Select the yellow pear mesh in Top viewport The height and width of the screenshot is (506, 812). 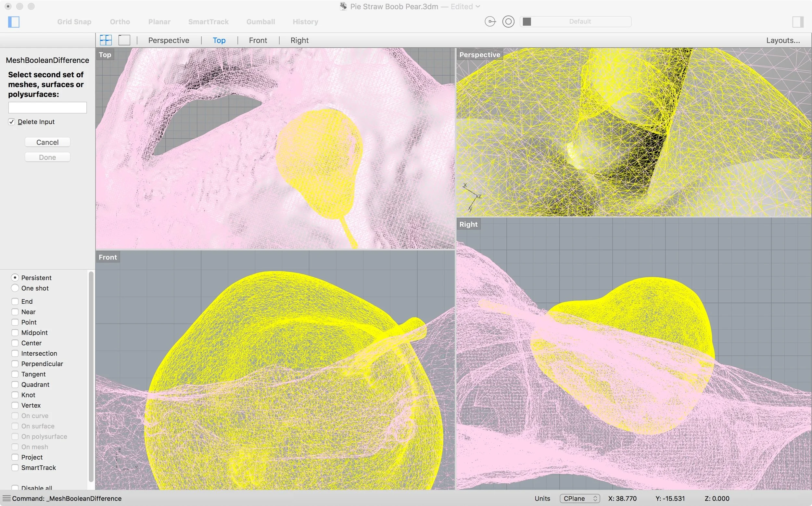point(320,164)
